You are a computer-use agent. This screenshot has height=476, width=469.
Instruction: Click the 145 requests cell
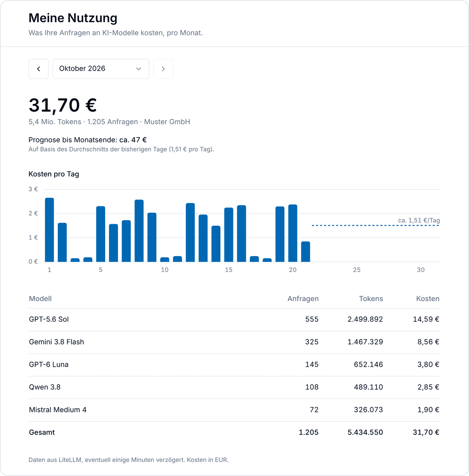(312, 365)
